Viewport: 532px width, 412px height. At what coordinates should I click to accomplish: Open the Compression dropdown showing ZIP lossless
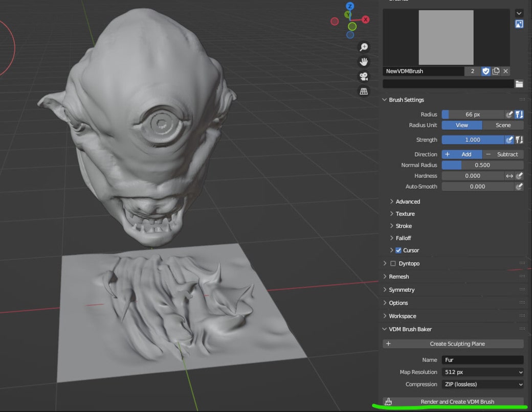click(x=482, y=384)
